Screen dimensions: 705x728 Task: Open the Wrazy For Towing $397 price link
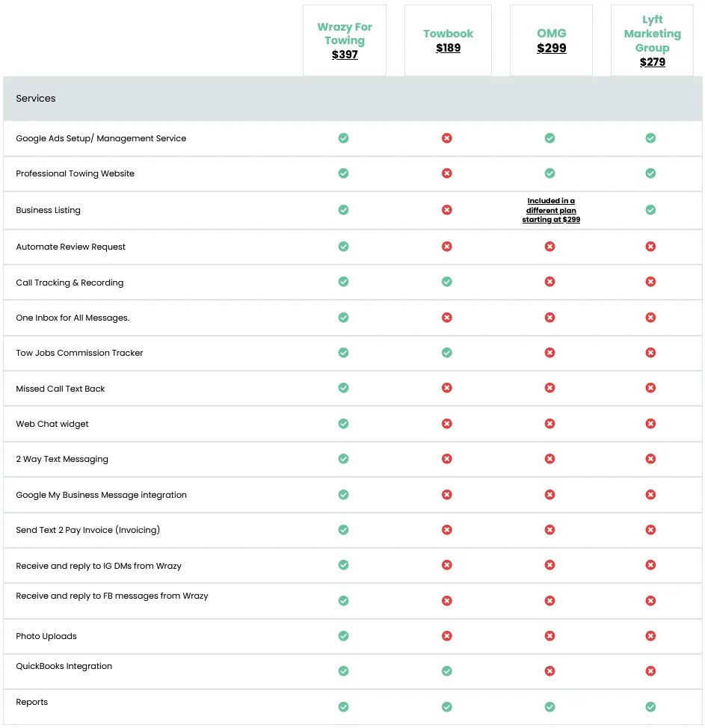pyautogui.click(x=345, y=55)
